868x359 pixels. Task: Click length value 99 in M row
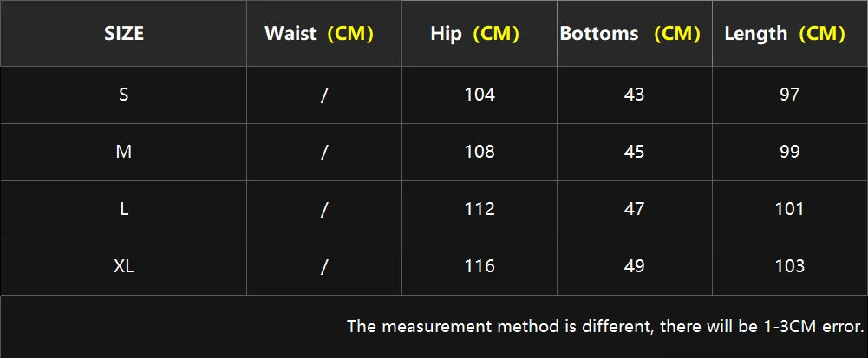click(789, 152)
